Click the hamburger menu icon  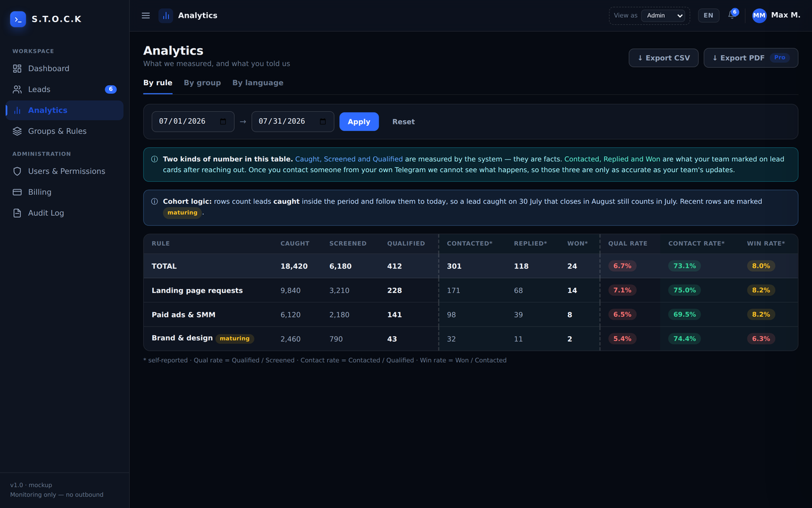pyautogui.click(x=146, y=15)
